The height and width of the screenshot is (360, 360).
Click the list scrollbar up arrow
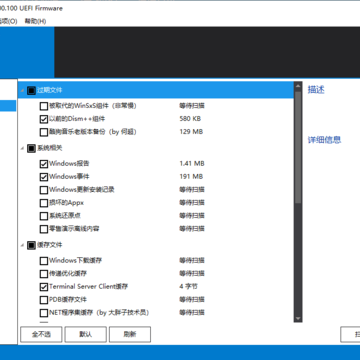tap(298, 87)
